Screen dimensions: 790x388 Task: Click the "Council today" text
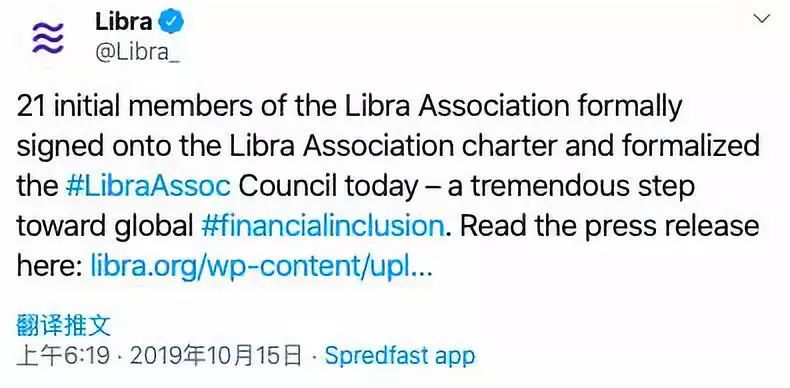coord(328,186)
